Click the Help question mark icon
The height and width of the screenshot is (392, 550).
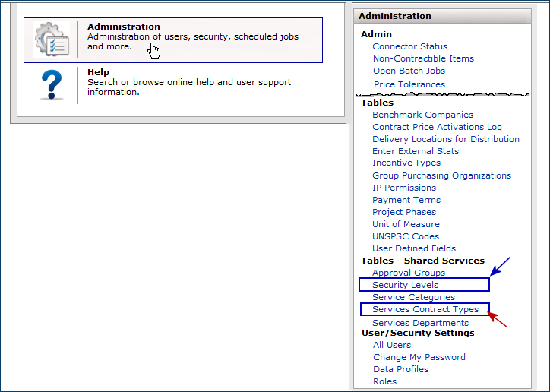point(51,85)
